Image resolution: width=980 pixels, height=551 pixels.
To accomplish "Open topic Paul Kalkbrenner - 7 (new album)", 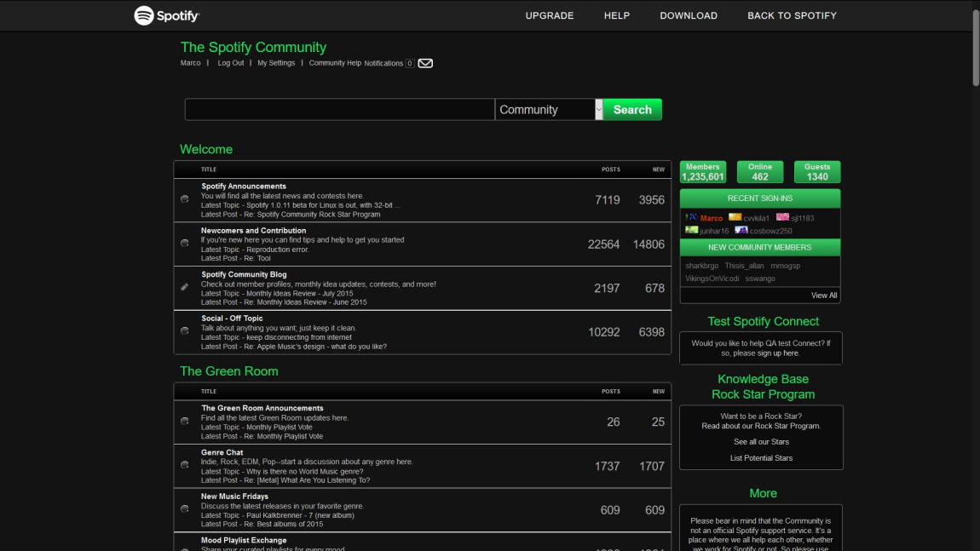I will click(x=300, y=515).
